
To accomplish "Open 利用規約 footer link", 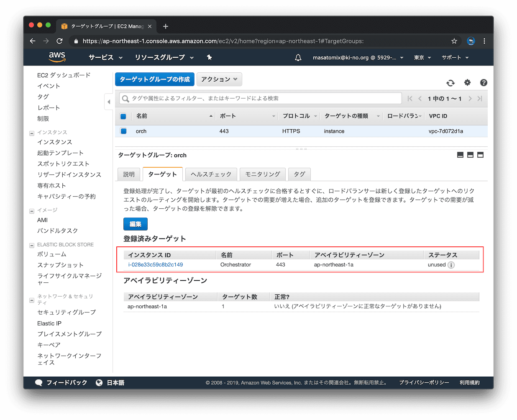I will (x=470, y=383).
